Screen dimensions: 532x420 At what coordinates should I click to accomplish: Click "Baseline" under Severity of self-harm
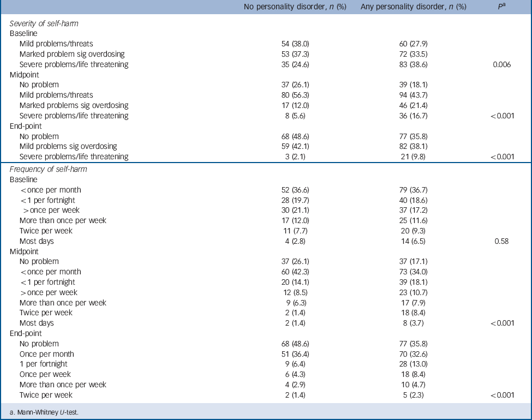click(25, 33)
